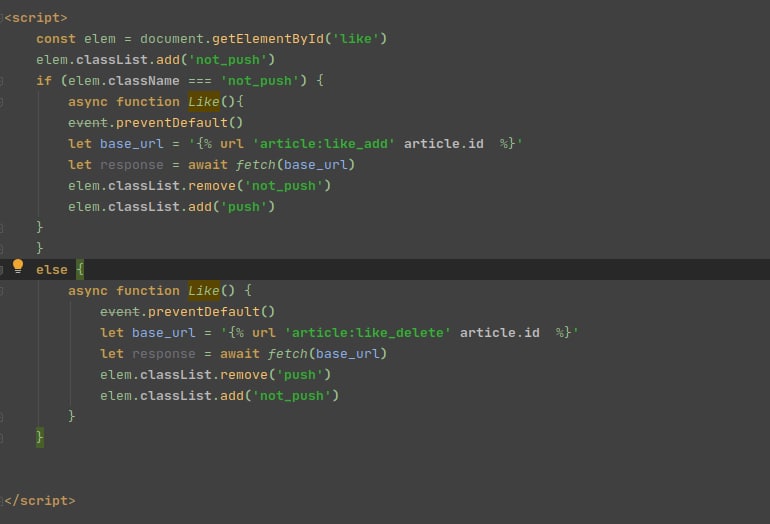The image size is (770, 524).
Task: Click getElementById in the const line
Action: [268, 39]
